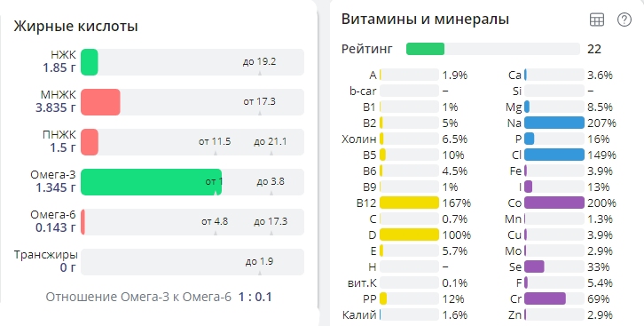Open the table view icon for vitamins
Viewport: 644px width, 326px height.
tap(597, 20)
